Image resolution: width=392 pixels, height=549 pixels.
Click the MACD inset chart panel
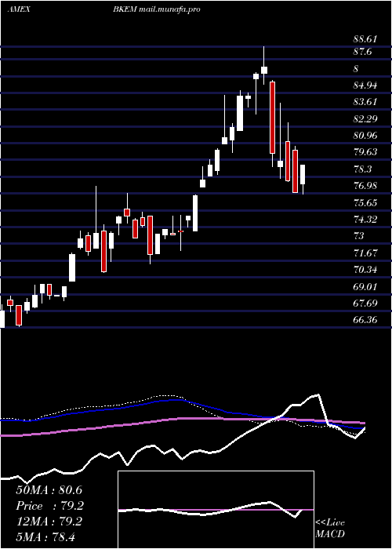click(x=216, y=510)
